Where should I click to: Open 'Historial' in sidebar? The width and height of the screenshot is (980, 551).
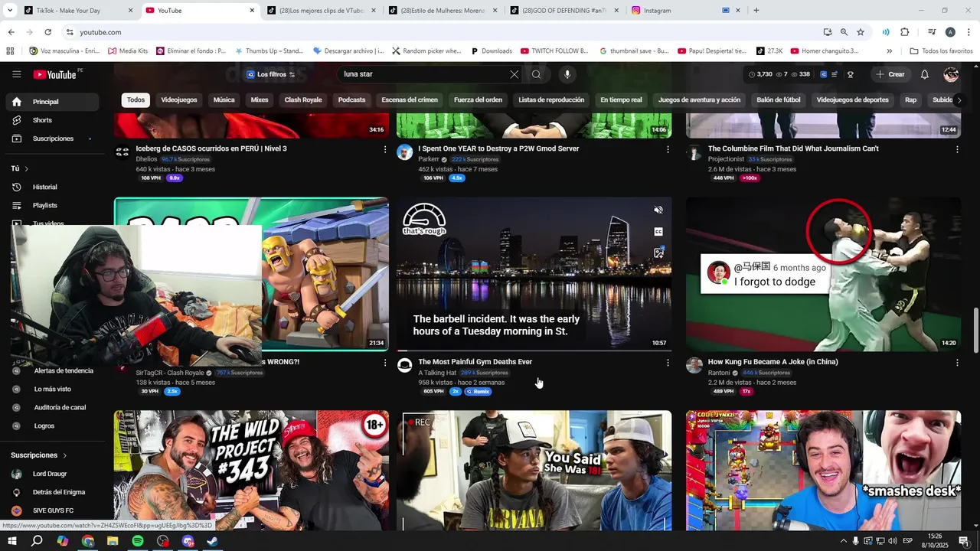(x=52, y=187)
